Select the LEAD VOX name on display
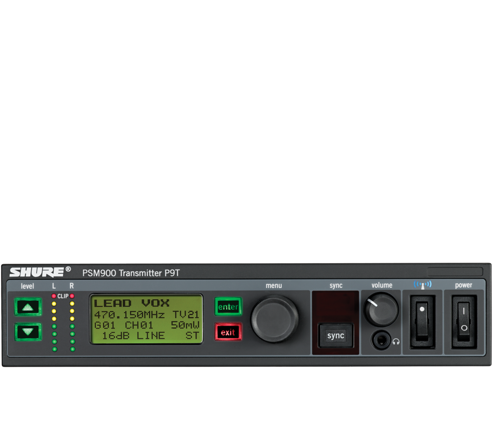This screenshot has width=493, height=448. point(132,303)
